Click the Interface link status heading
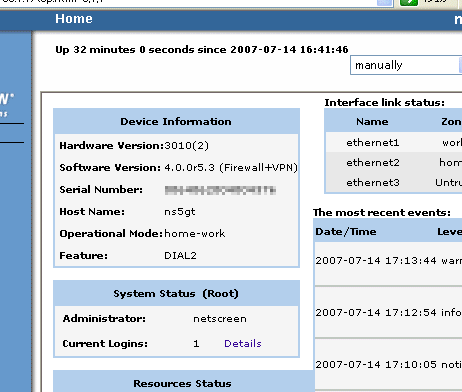 coord(385,102)
